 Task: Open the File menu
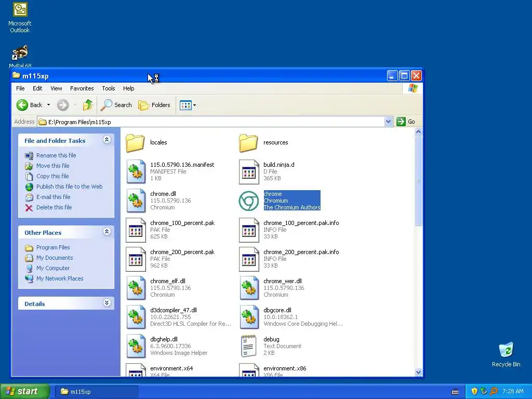click(20, 88)
